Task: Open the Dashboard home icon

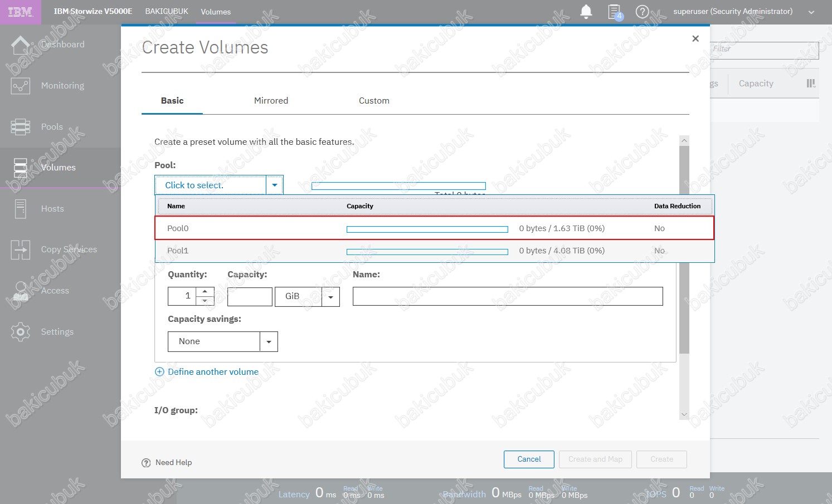Action: (21, 45)
